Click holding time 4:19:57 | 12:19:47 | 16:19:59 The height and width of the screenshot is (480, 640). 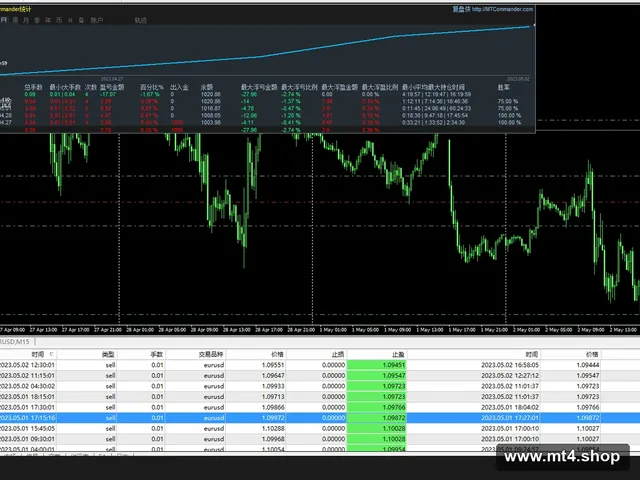tap(436, 94)
